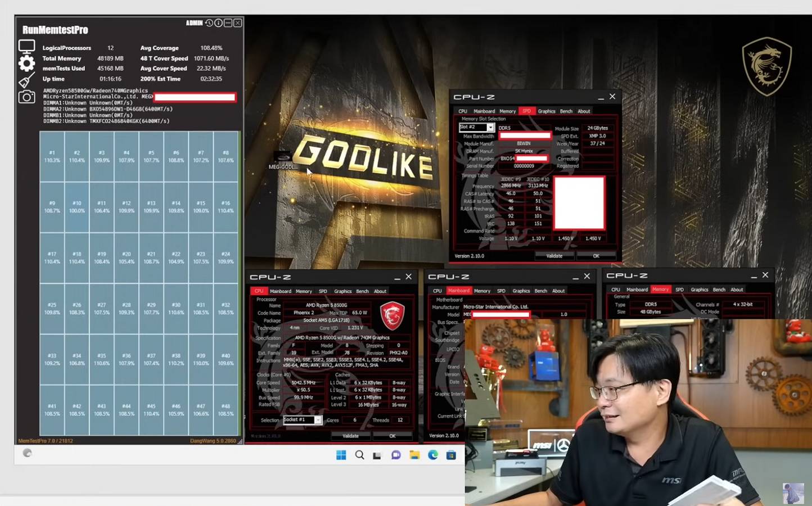Switch to the SPD tab in CPU-Z
Viewport: 812px width, 506px height.
[526, 111]
